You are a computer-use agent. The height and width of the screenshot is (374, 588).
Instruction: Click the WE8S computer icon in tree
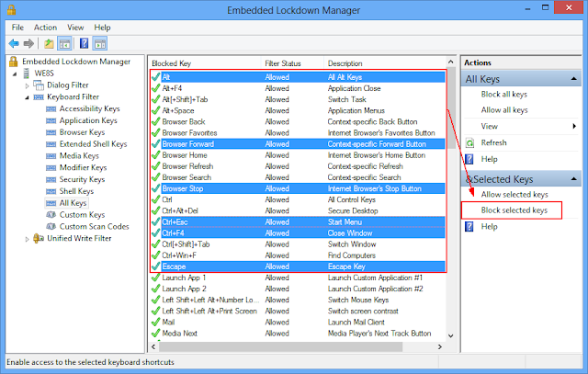pyautogui.click(x=27, y=74)
